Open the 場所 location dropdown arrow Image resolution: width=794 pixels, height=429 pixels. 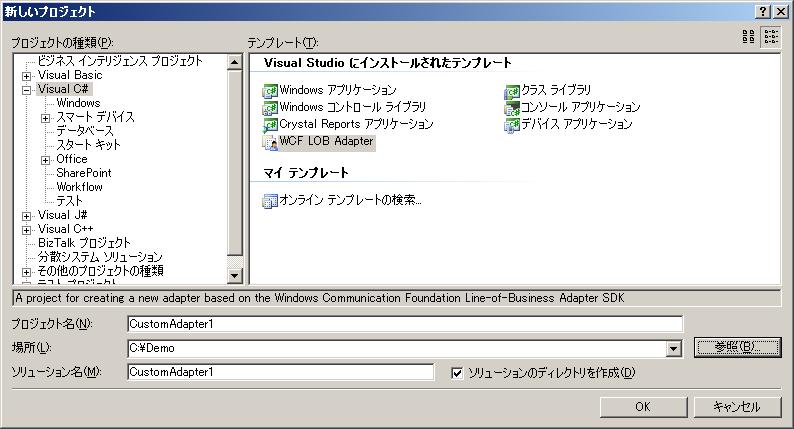click(673, 348)
